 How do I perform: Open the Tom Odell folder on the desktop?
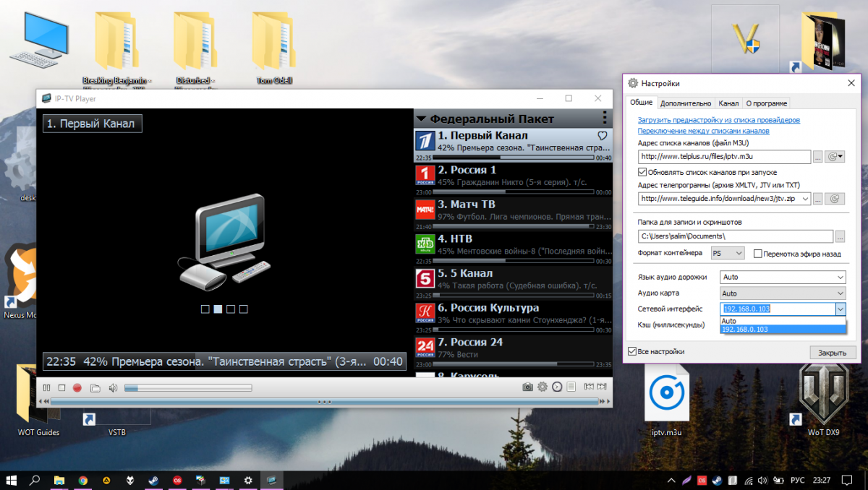[x=273, y=49]
